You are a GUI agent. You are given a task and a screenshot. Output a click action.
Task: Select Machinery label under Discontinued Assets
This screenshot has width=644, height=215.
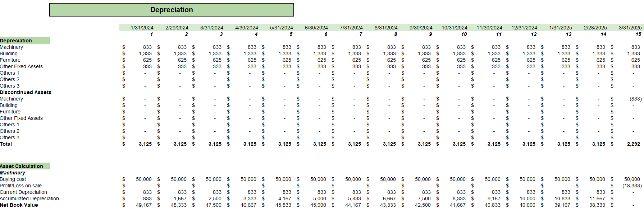[12, 99]
